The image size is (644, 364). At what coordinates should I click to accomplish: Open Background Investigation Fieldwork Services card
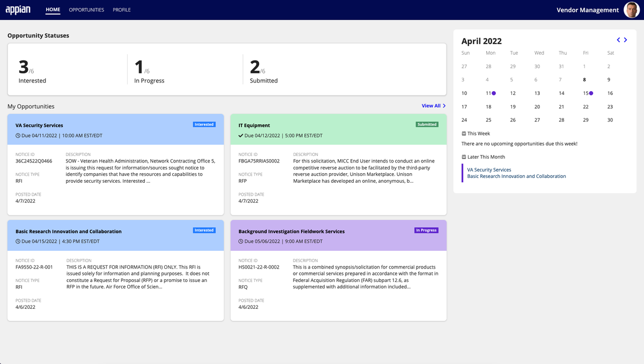point(291,232)
